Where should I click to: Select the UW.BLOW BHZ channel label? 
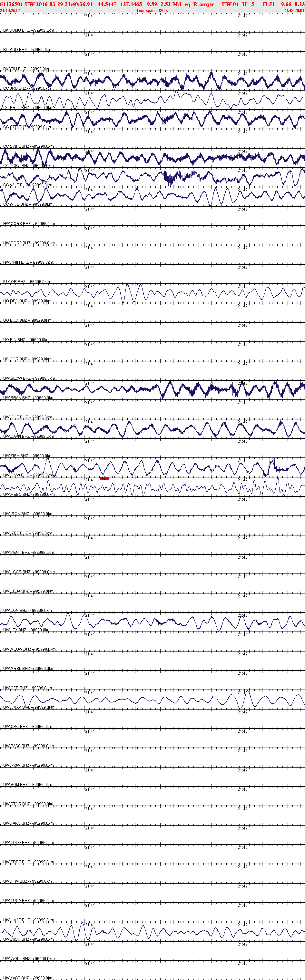point(29,378)
